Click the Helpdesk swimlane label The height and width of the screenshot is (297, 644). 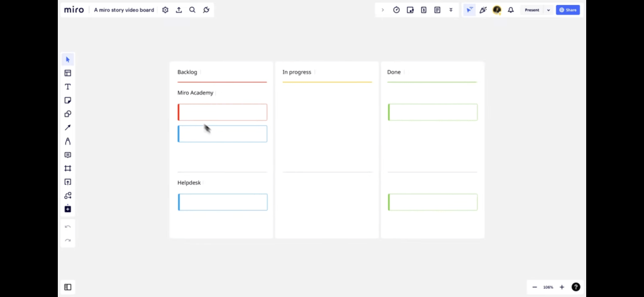click(x=189, y=183)
